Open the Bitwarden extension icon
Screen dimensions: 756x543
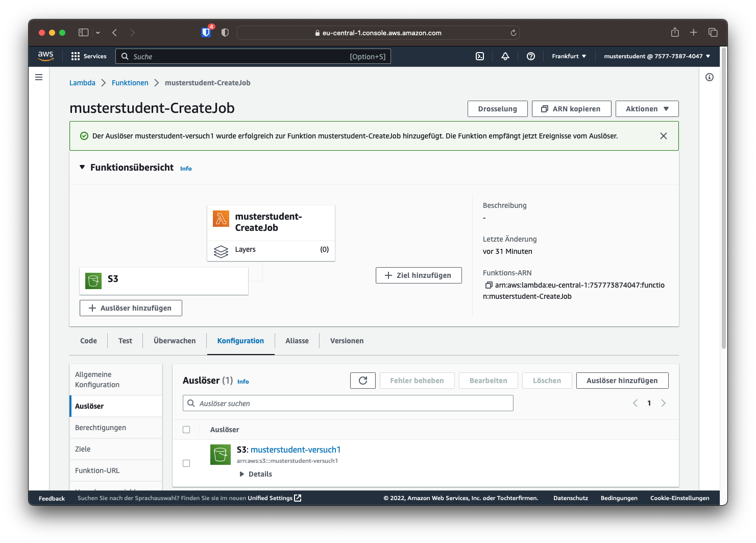click(x=206, y=32)
